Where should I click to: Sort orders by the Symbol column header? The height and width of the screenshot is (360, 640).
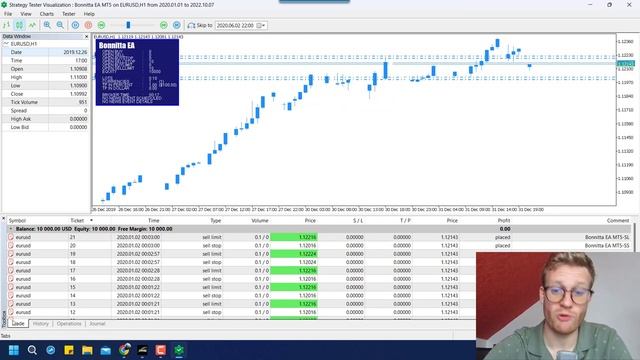tap(17, 220)
